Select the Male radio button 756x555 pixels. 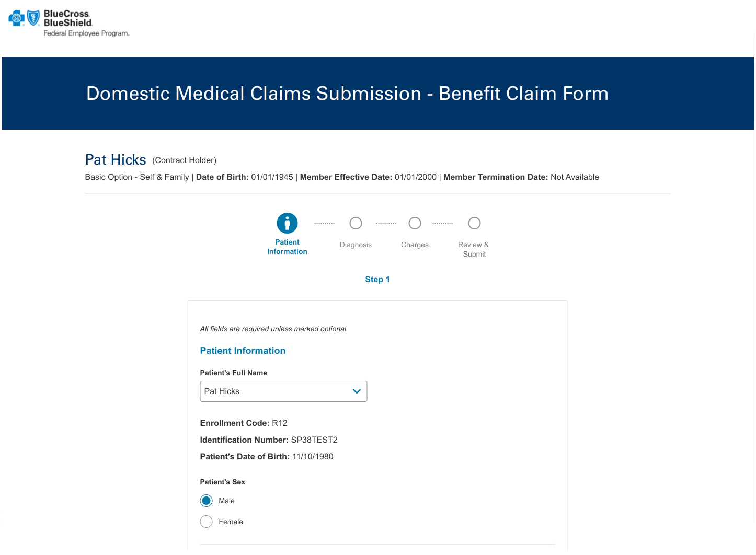[207, 501]
